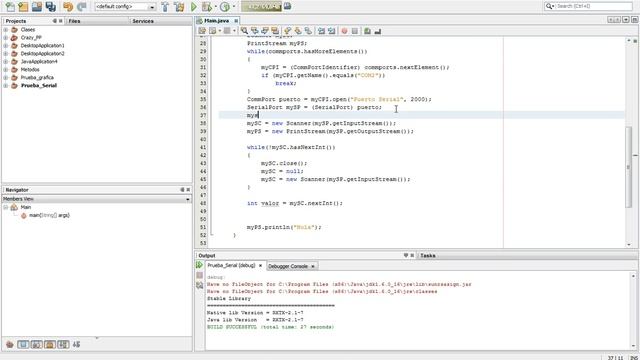Click the memory usage bar in toolbar
640x360 pixels.
[x=261, y=6]
